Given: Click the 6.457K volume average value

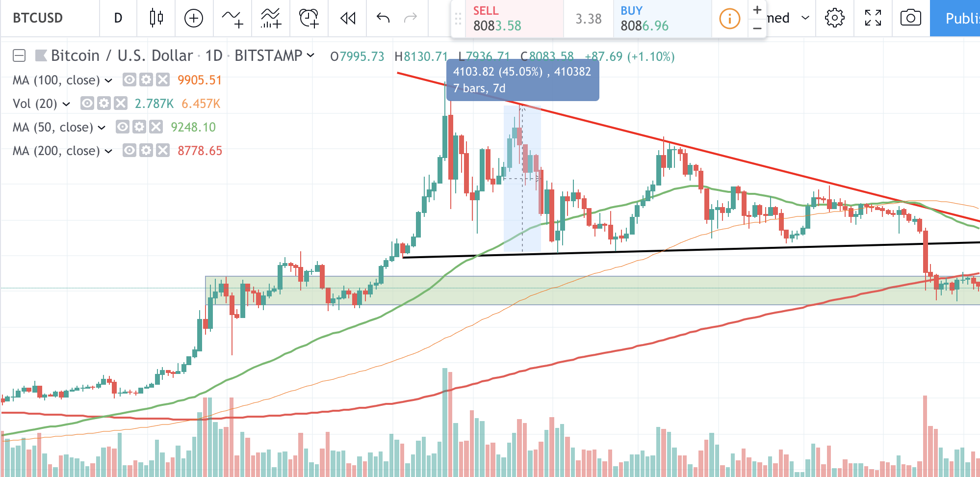Looking at the screenshot, I should [201, 104].
